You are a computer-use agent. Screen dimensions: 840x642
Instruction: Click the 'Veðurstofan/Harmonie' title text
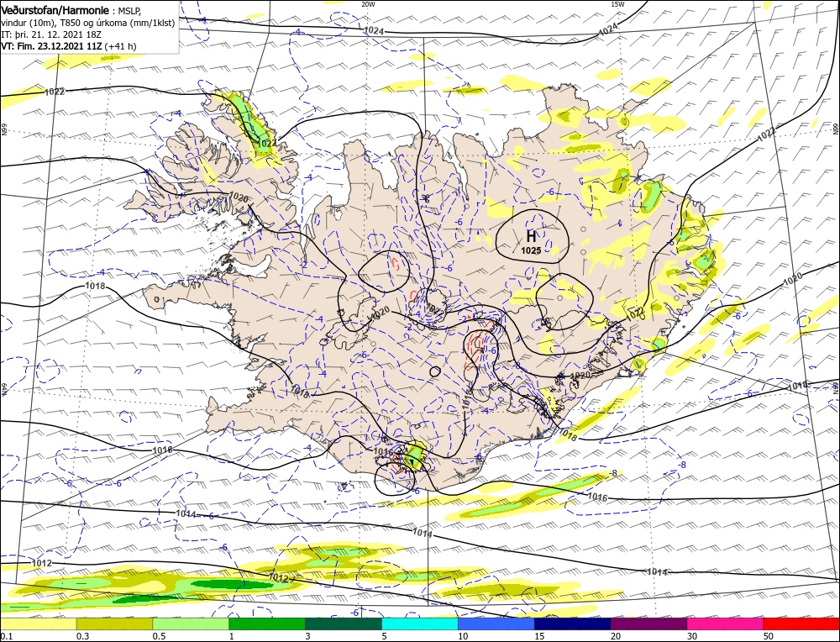click(x=56, y=11)
